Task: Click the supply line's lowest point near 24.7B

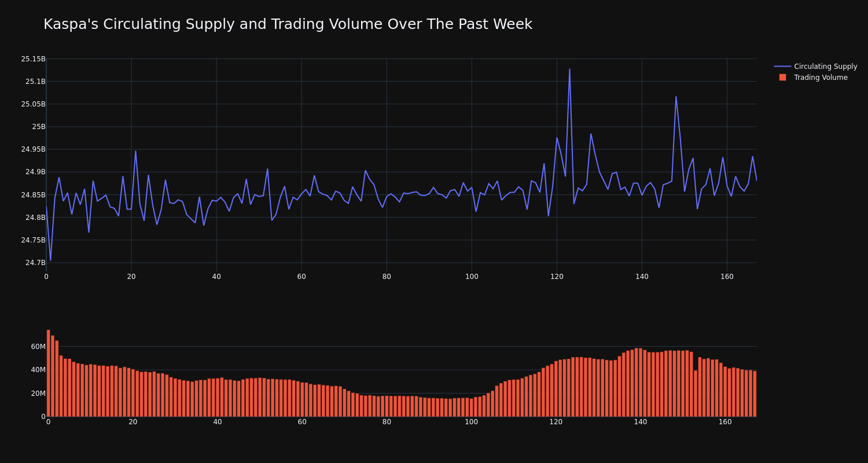Action: pyautogui.click(x=50, y=260)
